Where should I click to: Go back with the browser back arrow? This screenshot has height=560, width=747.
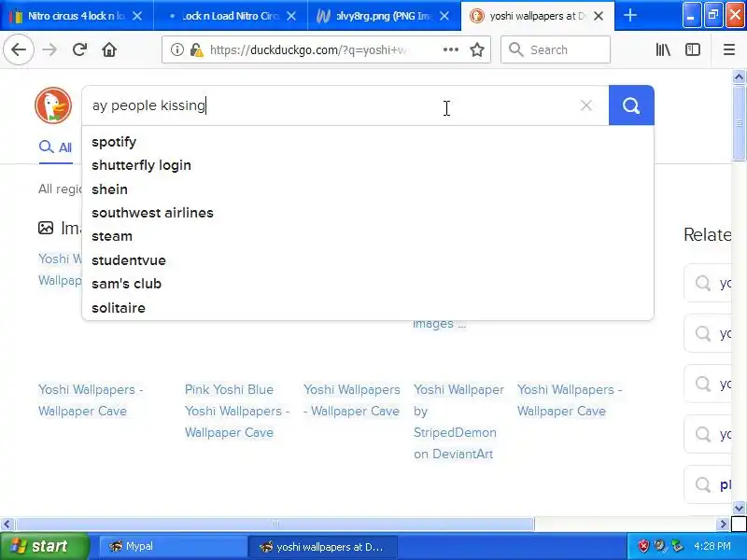(19, 49)
